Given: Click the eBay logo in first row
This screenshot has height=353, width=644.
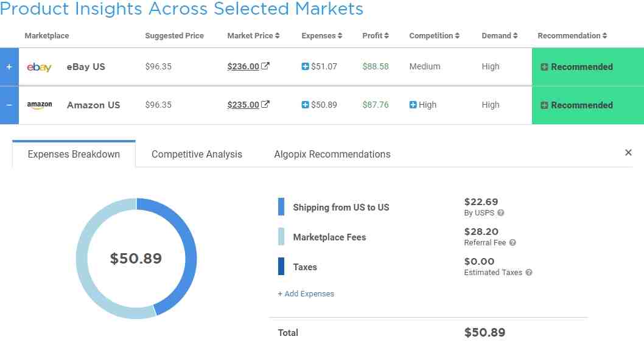Looking at the screenshot, I should (x=39, y=67).
